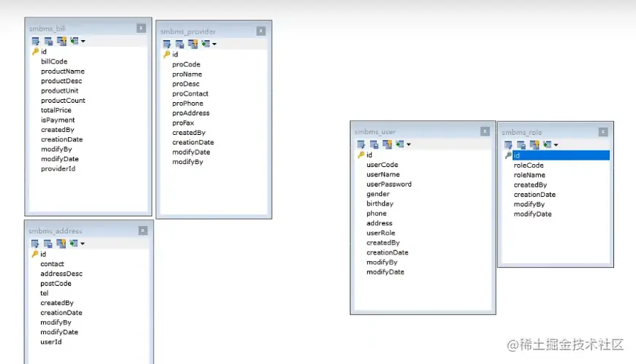Select the proContact column in smbms_provider
Screen dimensions: 636x364
tap(191, 93)
